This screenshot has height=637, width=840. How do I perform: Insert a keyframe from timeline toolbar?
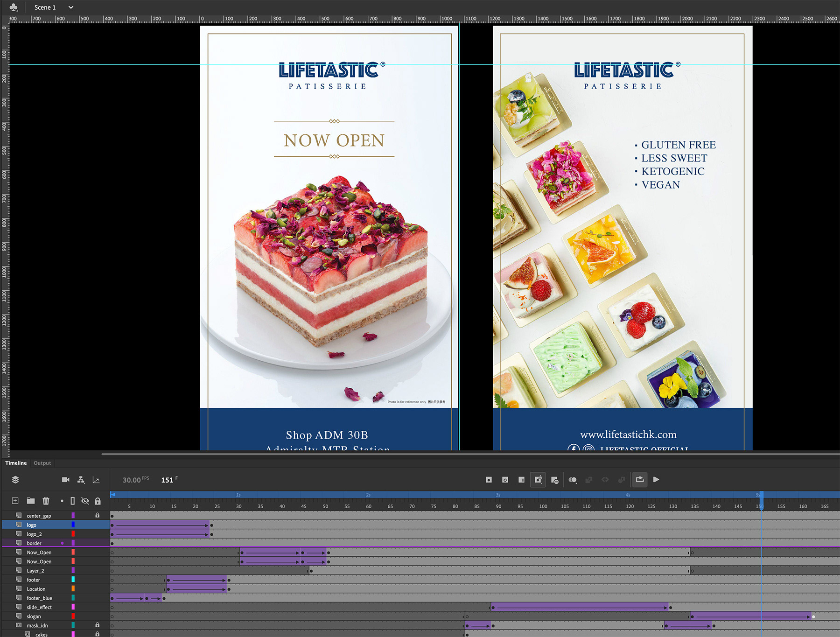[489, 480]
